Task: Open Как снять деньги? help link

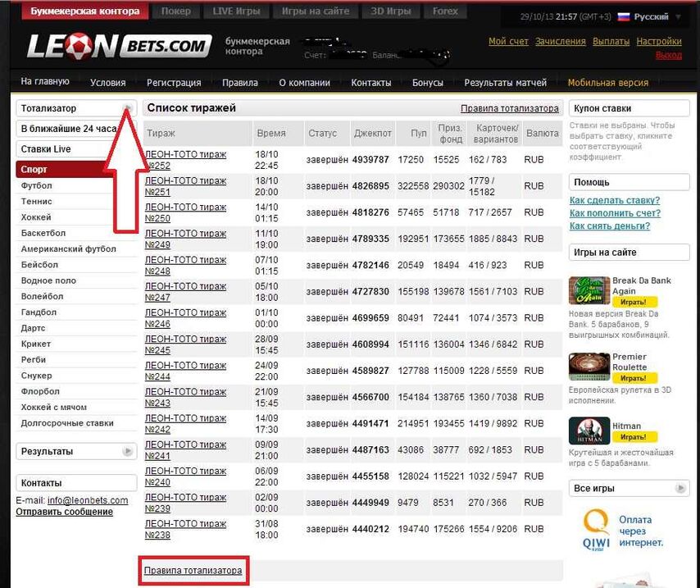Action: click(x=610, y=226)
